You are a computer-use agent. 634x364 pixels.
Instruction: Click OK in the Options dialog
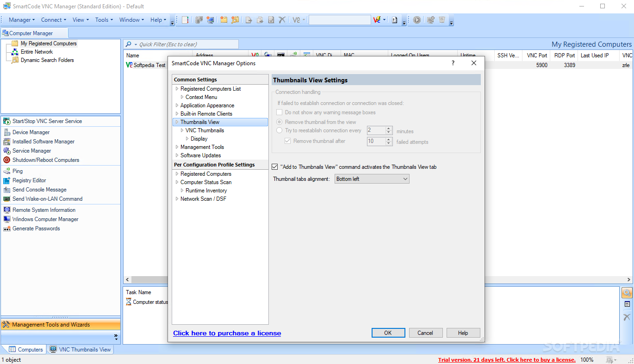click(388, 333)
